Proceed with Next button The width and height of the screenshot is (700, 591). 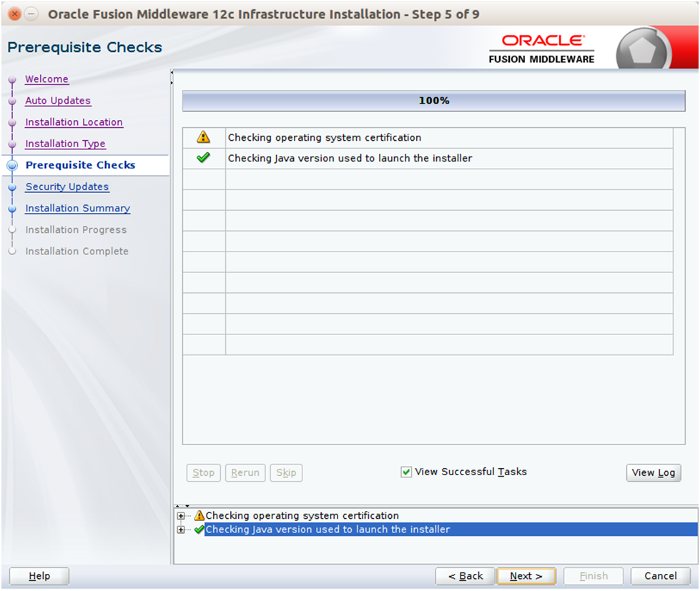[526, 576]
